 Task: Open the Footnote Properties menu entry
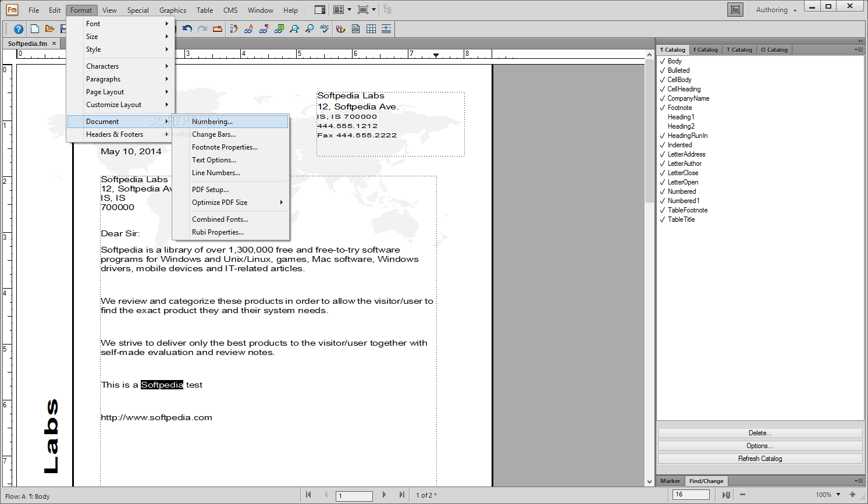coord(230,147)
